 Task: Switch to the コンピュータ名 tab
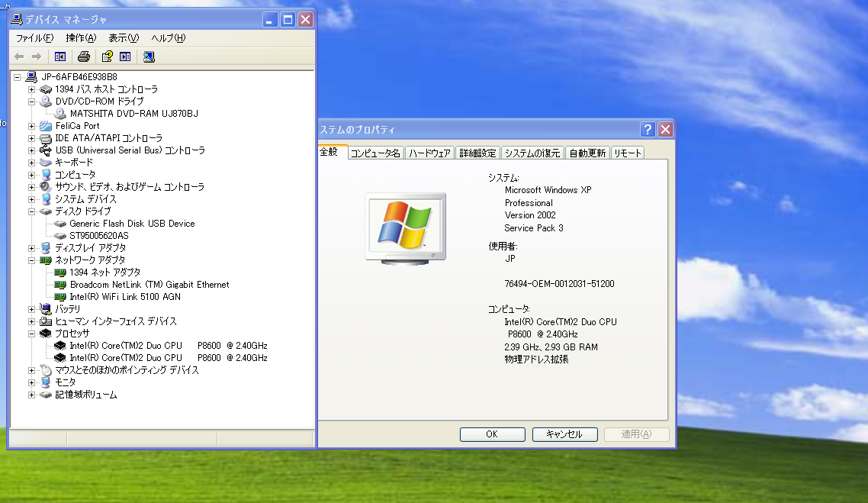pos(375,153)
